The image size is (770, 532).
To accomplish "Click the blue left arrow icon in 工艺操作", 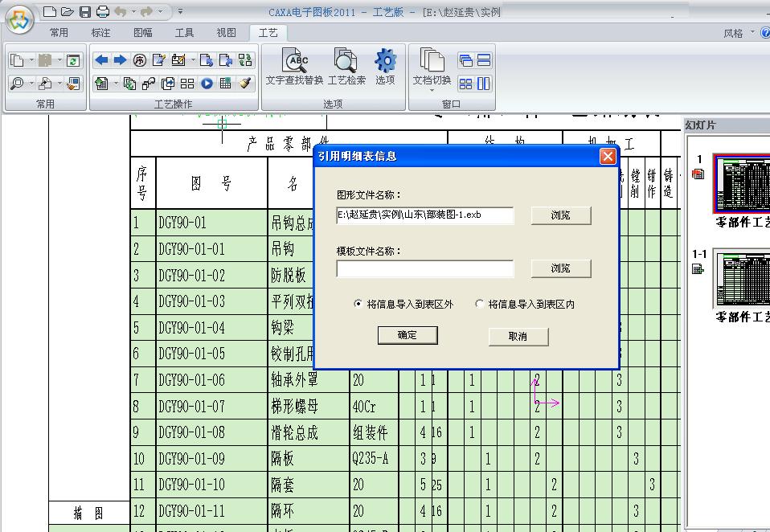I will click(x=101, y=60).
